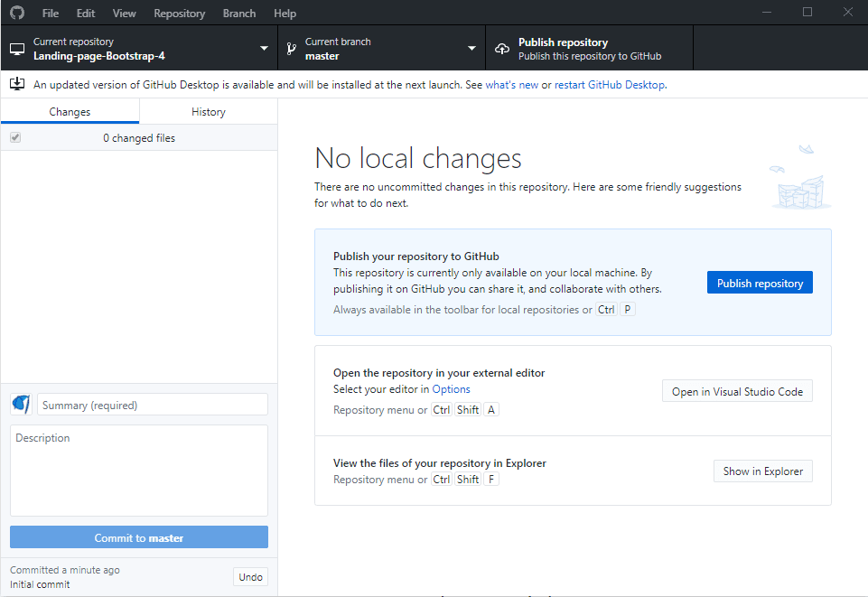Click the 'Committed a minute ago' text
This screenshot has width=868, height=597.
coord(65,570)
